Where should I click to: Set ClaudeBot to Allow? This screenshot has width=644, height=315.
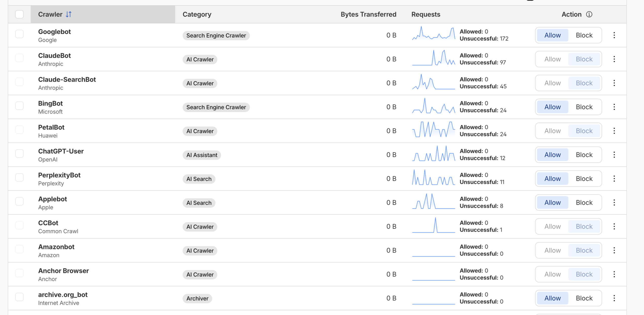552,59
